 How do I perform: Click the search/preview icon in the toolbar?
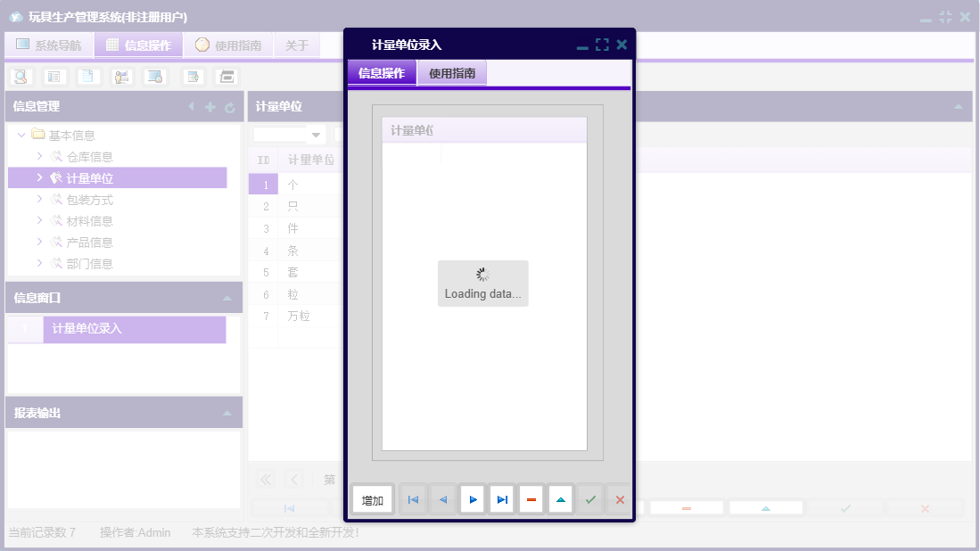point(20,76)
